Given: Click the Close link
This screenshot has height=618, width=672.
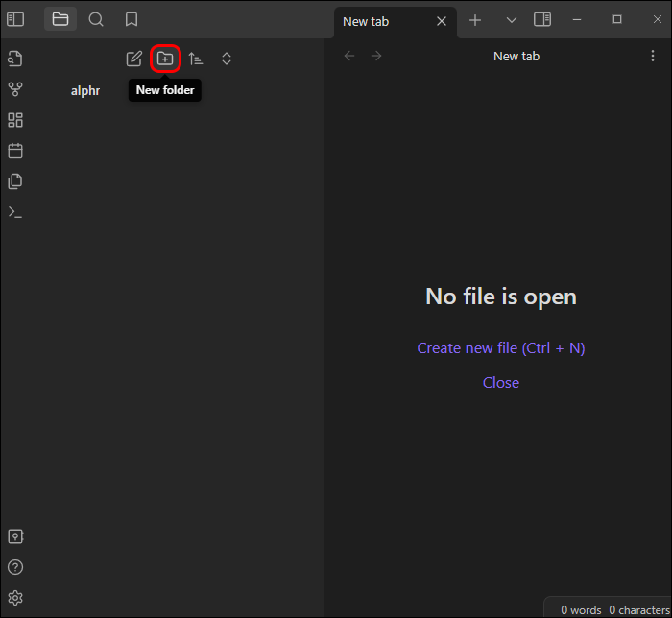Looking at the screenshot, I should pos(500,383).
